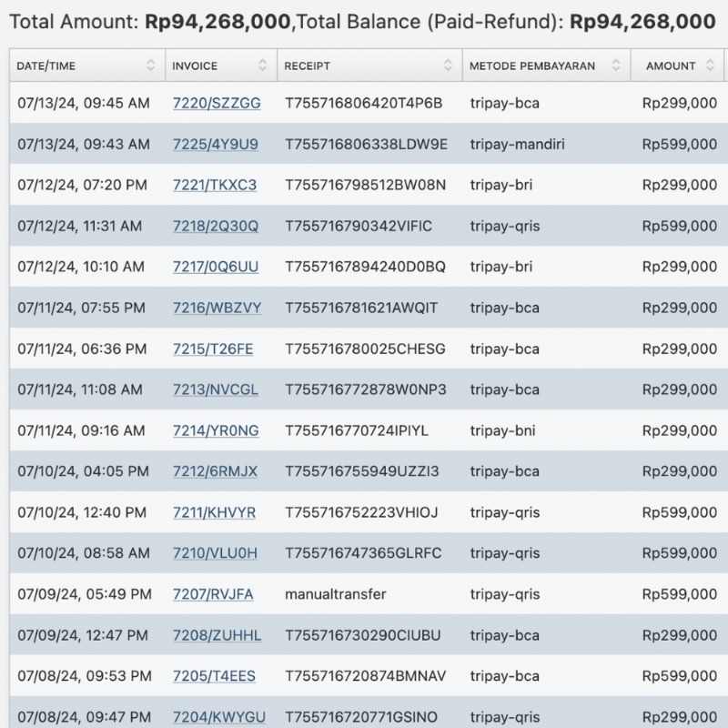
Task: Click the 7207/RVJFA manual transfer invoice
Action: click(213, 594)
